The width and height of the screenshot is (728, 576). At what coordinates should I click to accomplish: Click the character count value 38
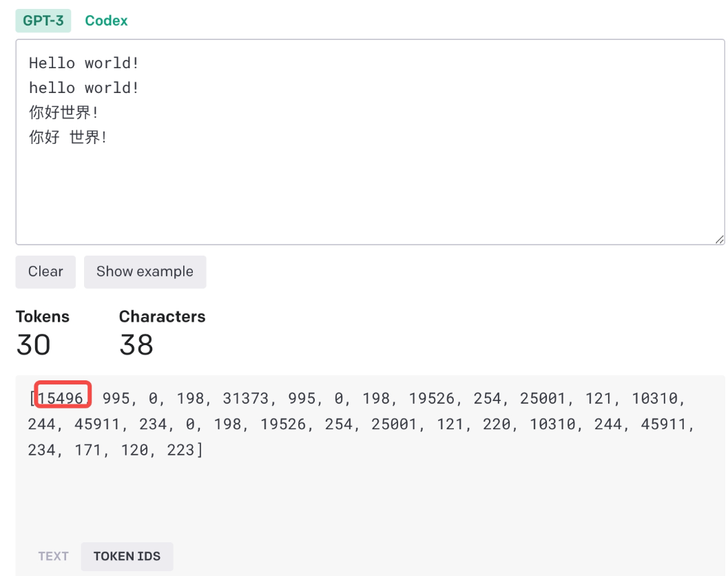pyautogui.click(x=136, y=344)
